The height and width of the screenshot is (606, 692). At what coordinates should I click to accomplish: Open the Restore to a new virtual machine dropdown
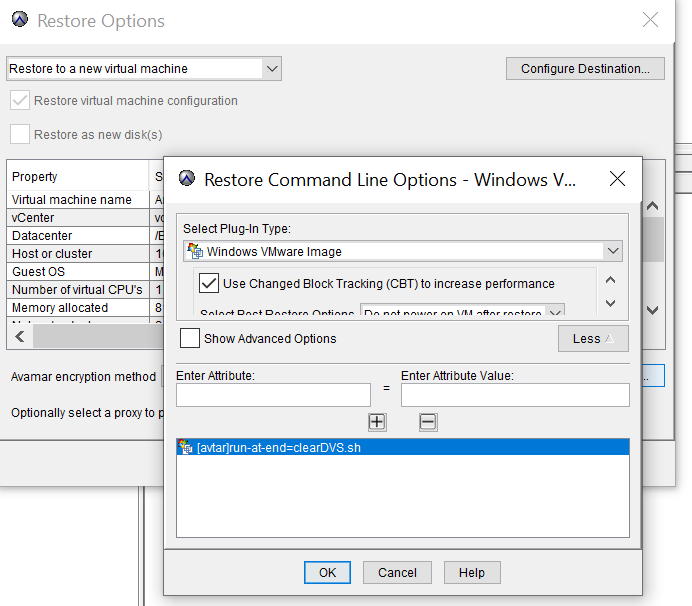click(272, 69)
